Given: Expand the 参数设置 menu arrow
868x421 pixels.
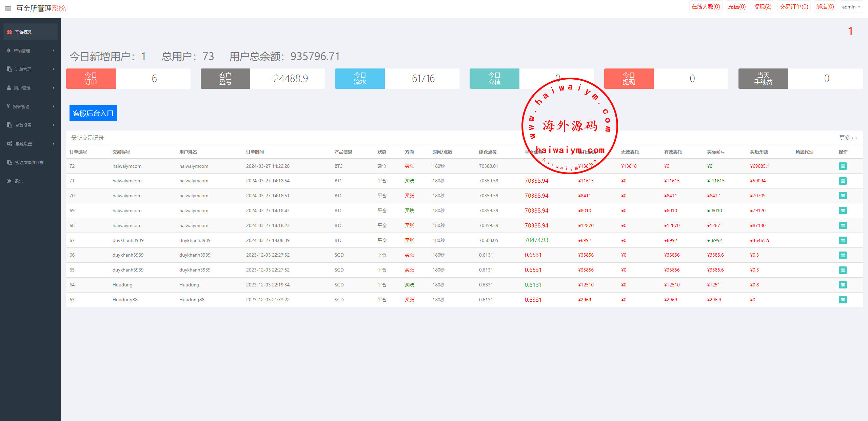Looking at the screenshot, I should [x=53, y=125].
